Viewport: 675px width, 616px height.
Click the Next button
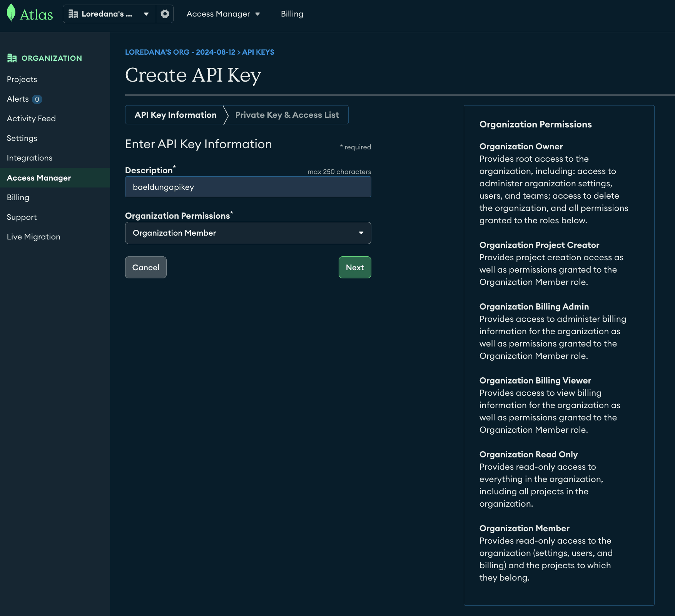tap(355, 267)
